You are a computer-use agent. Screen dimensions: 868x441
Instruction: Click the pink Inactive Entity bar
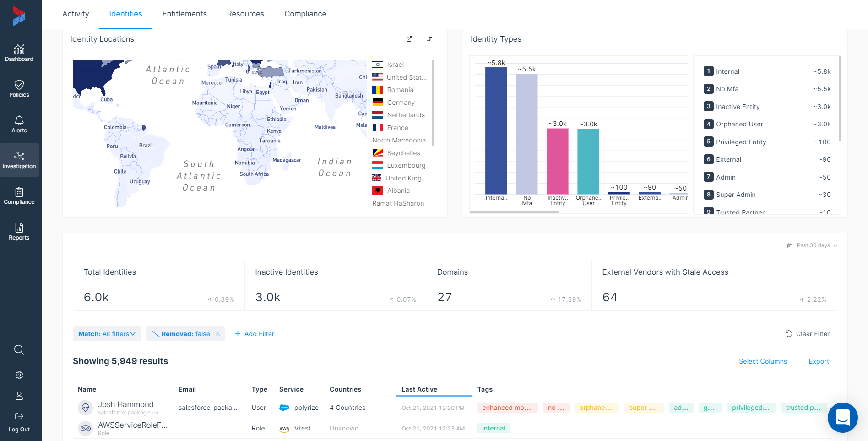pos(557,161)
